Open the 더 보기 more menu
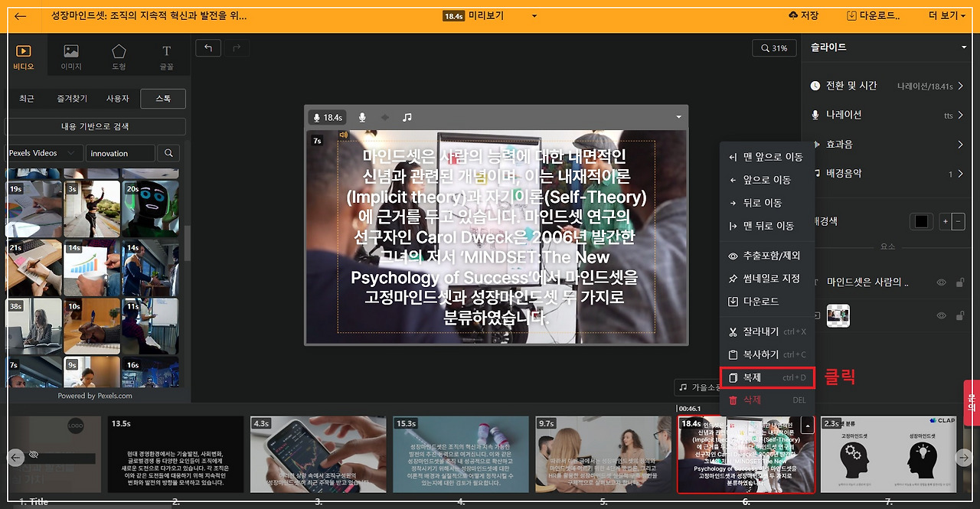The width and height of the screenshot is (980, 509). (x=946, y=15)
